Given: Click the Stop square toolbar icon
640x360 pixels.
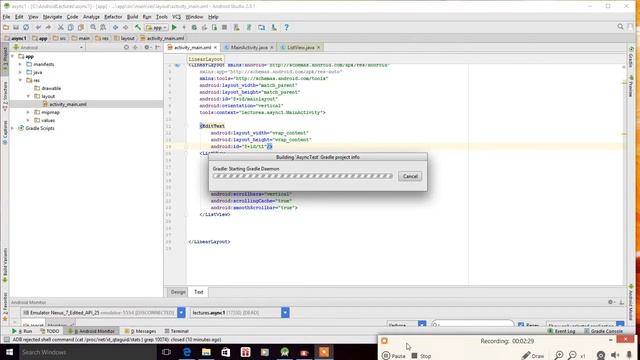Looking at the screenshot, I should [224, 27].
